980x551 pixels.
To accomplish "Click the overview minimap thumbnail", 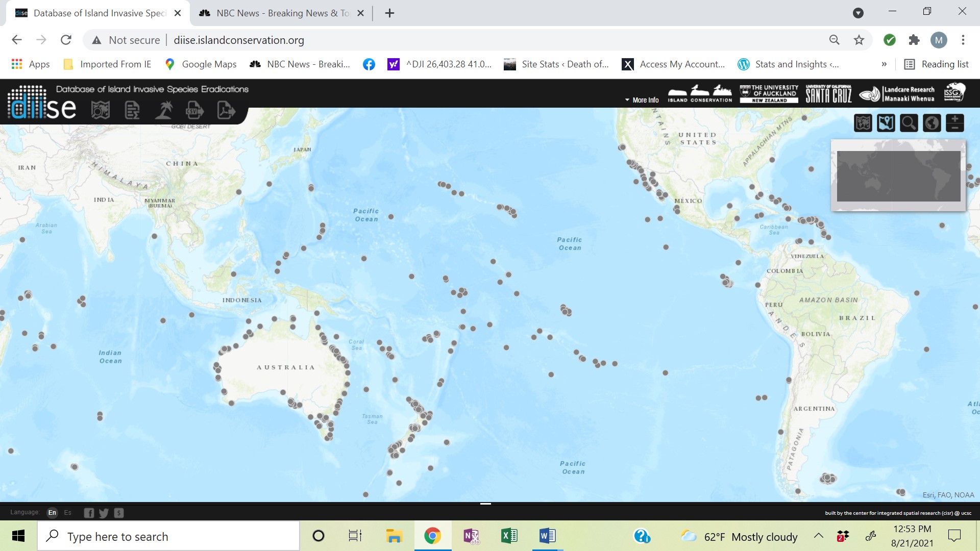I will coord(898,176).
